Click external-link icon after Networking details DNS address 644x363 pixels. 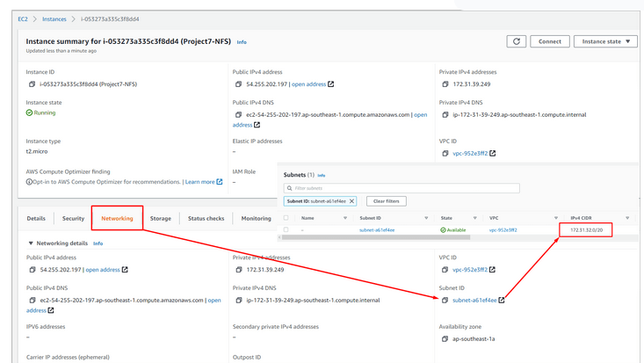[51, 310]
